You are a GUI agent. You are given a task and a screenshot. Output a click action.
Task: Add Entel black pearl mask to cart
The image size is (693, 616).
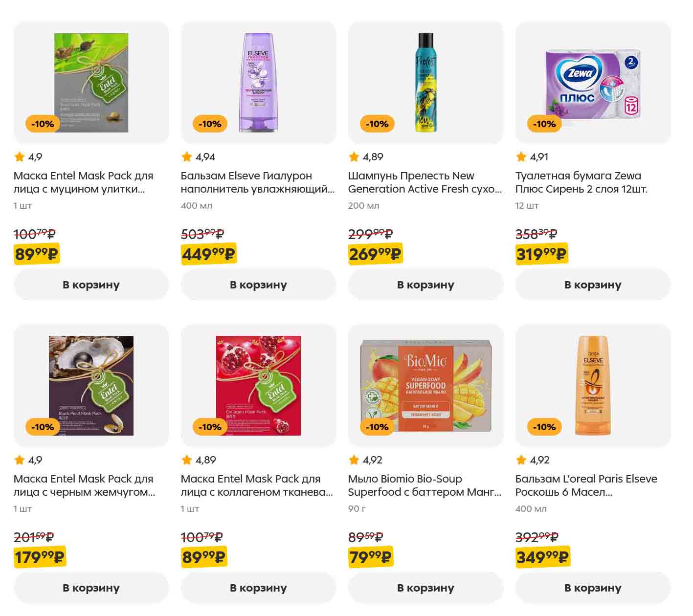coord(91,588)
